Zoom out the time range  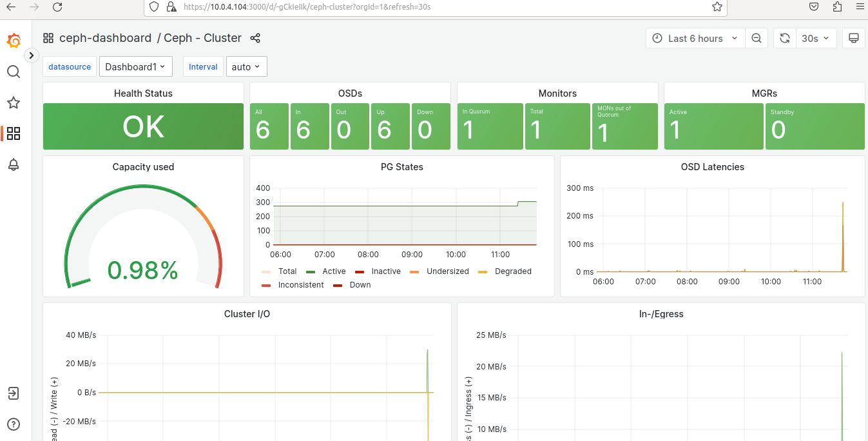(x=757, y=39)
